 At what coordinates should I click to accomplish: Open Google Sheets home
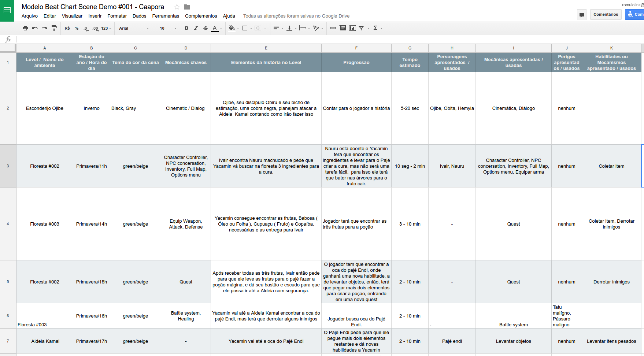7,11
